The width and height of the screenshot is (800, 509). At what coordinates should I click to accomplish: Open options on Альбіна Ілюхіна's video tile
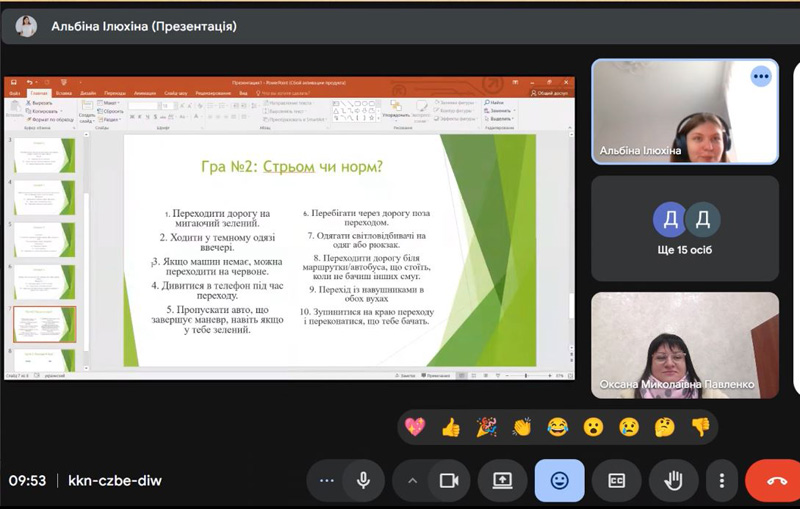(x=762, y=77)
